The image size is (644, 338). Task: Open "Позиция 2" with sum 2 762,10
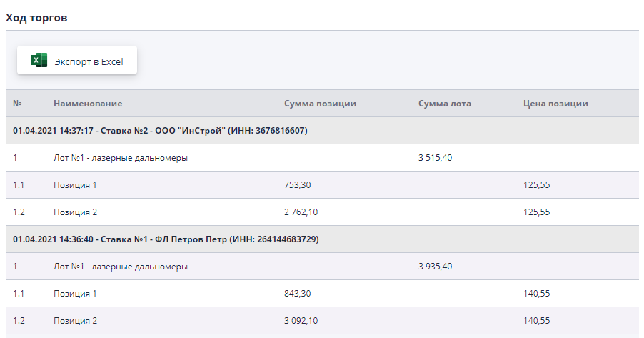pos(75,212)
